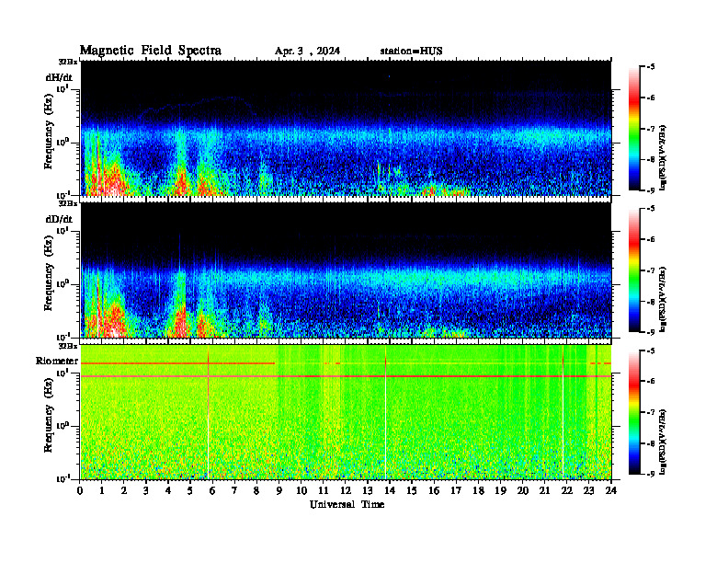The width and height of the screenshot is (728, 563).
Task: Click hour "4" on the Universal Time axis
Action: [x=168, y=490]
